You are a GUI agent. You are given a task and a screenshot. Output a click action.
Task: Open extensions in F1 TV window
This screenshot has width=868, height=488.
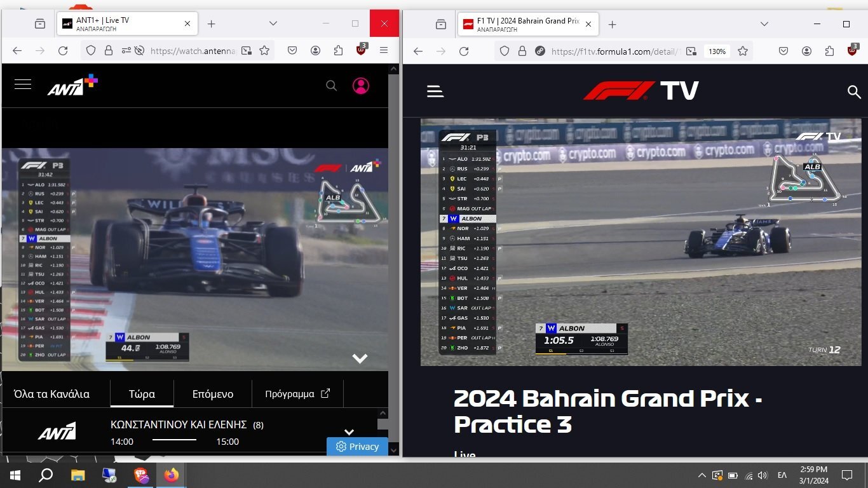(x=829, y=51)
